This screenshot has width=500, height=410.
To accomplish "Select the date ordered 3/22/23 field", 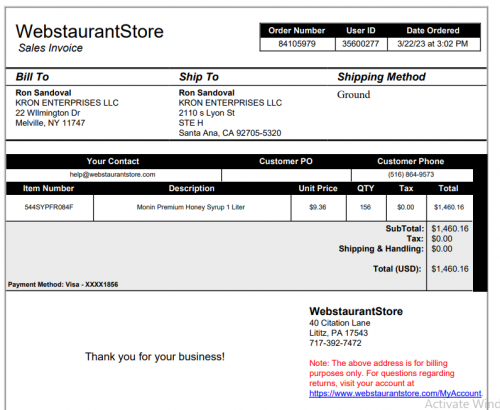I will pyautogui.click(x=433, y=44).
